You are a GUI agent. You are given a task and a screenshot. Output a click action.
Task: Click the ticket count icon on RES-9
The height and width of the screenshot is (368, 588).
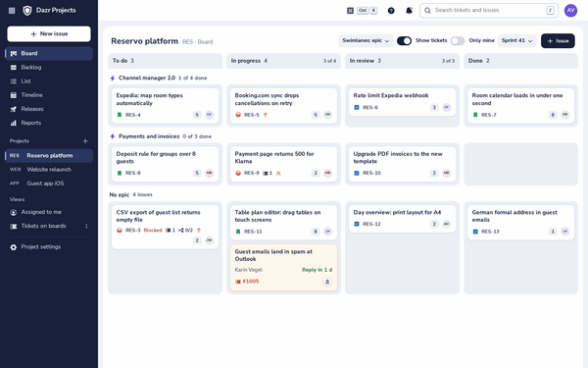point(266,173)
